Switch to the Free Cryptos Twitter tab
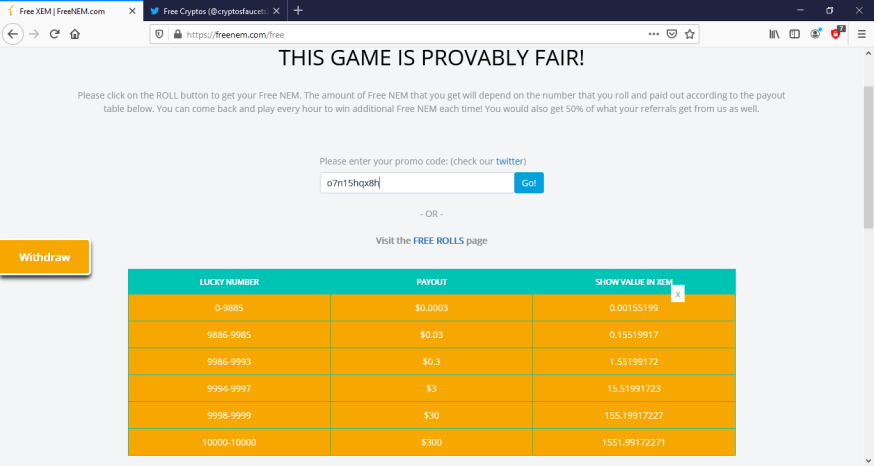 point(216,11)
